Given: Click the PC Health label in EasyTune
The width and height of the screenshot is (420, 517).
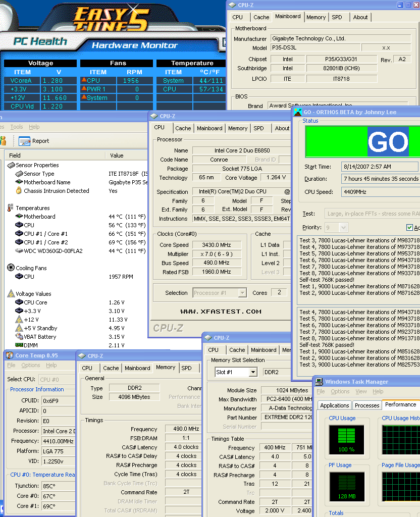Looking at the screenshot, I should [40, 41].
